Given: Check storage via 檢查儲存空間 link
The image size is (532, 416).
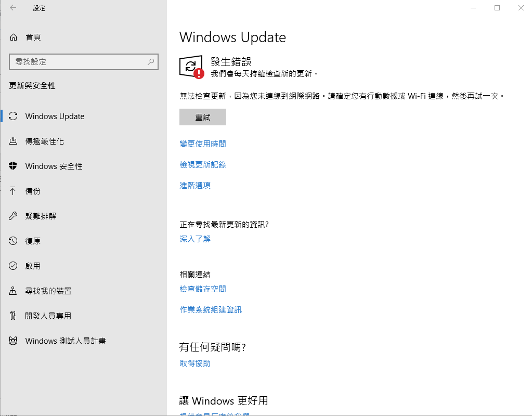Looking at the screenshot, I should [x=202, y=289].
